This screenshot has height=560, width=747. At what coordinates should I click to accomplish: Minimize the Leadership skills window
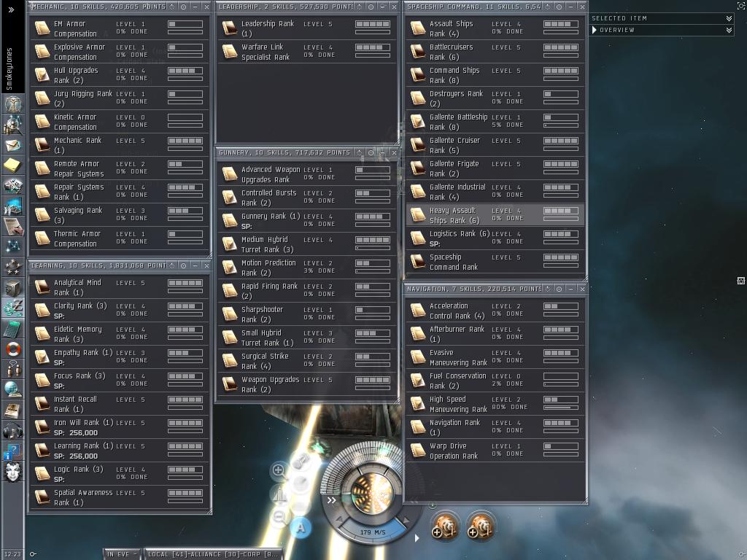click(382, 7)
